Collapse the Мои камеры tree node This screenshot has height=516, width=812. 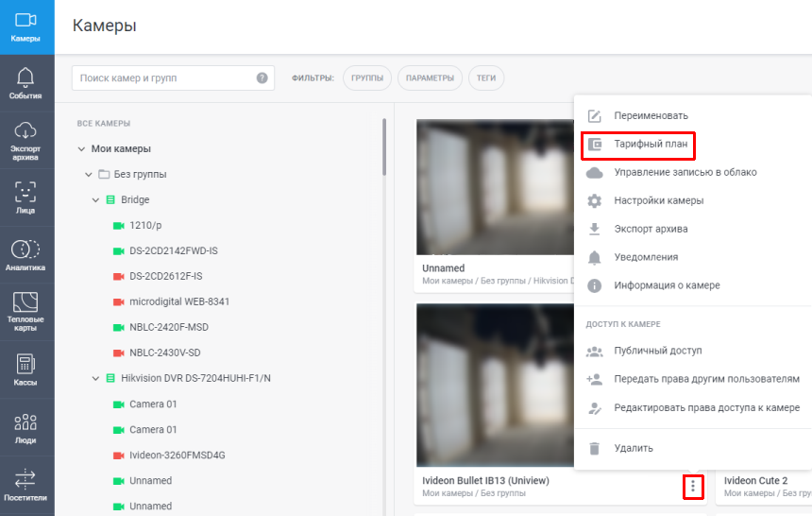pos(81,148)
